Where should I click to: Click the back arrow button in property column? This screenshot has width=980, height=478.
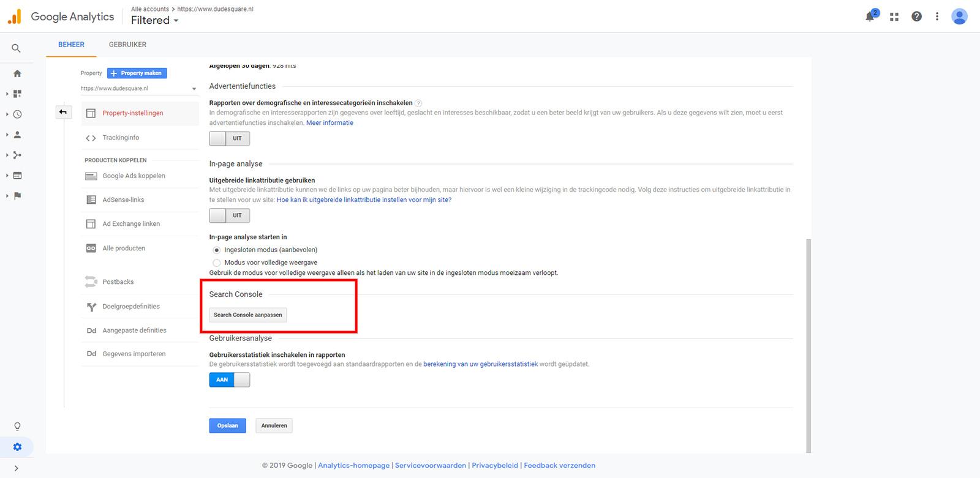point(63,112)
